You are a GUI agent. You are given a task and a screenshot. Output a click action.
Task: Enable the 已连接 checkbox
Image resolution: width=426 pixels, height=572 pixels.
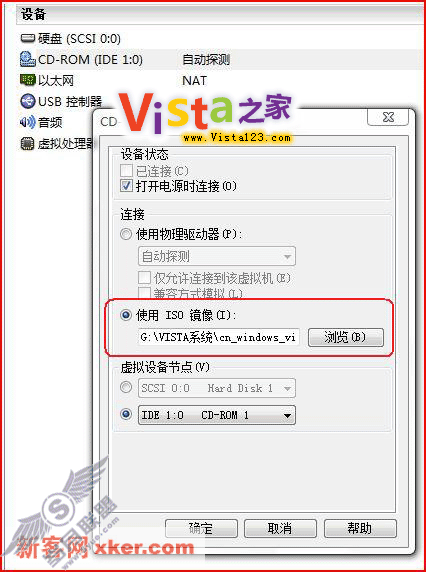[126, 171]
